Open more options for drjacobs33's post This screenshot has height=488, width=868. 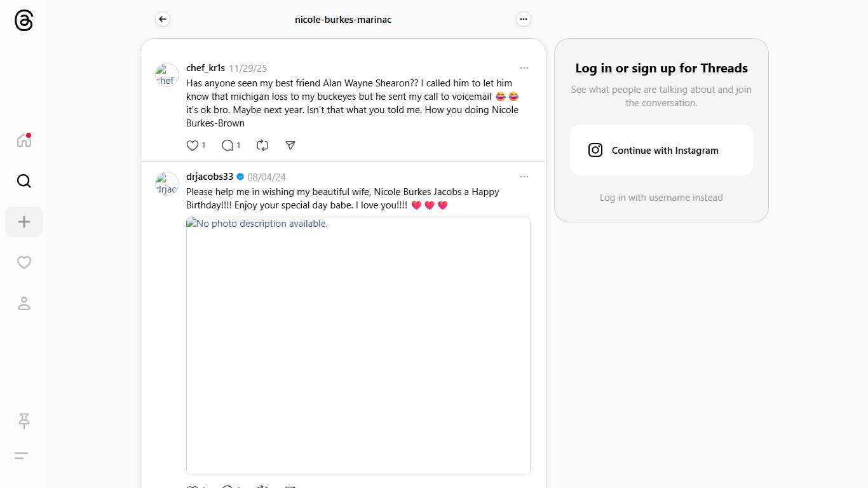coord(524,177)
